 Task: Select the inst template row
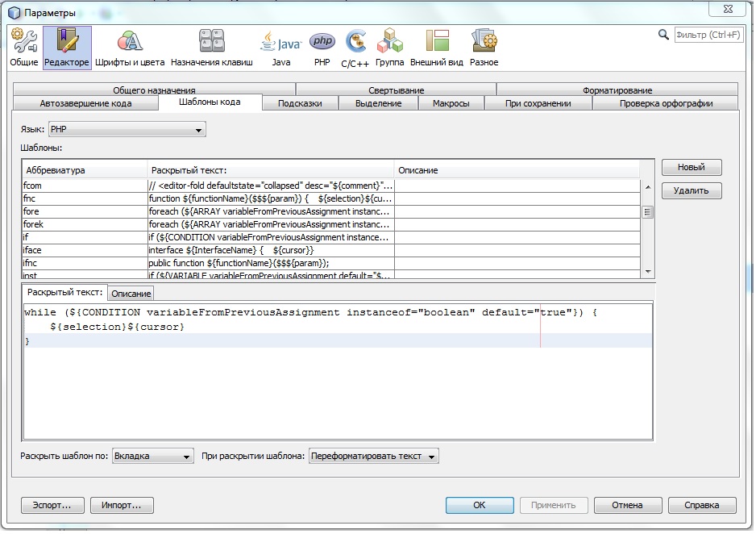[x=331, y=274]
